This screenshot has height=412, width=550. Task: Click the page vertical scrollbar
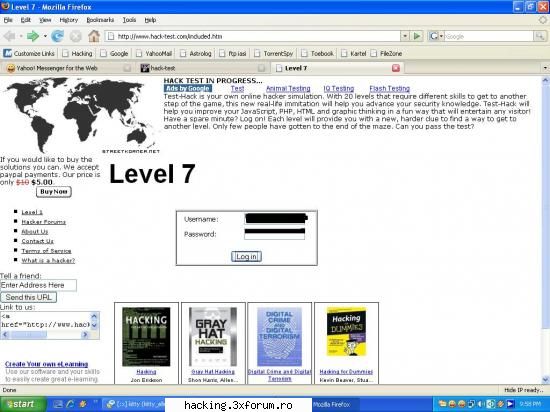pyautogui.click(x=545, y=230)
